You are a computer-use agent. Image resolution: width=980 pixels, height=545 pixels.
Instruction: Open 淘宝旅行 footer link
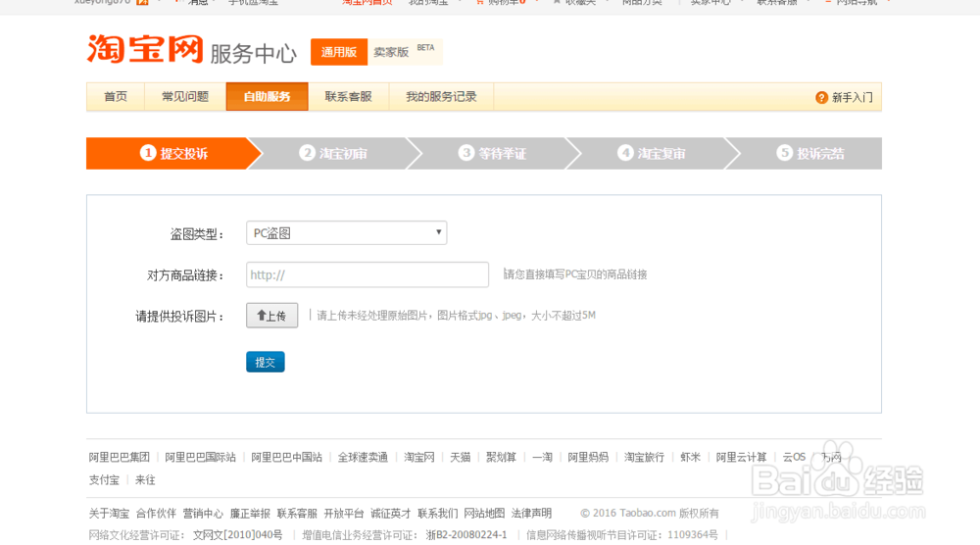(x=645, y=458)
